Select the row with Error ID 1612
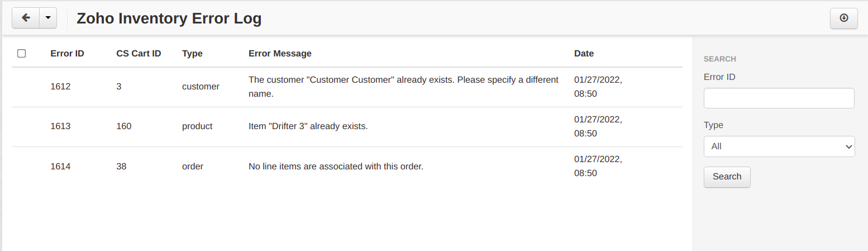The width and height of the screenshot is (868, 251). [347, 87]
